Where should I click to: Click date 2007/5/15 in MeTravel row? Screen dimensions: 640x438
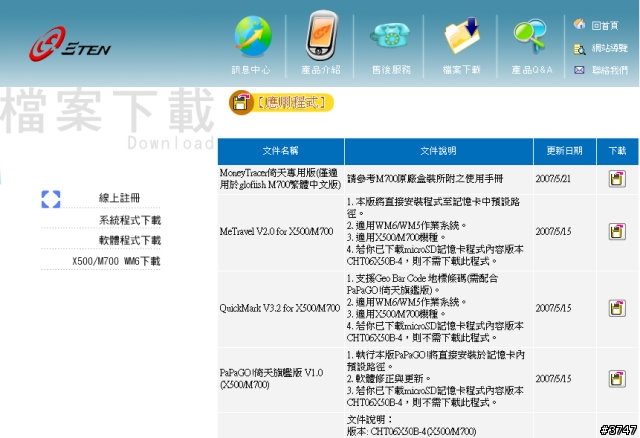[x=553, y=231]
